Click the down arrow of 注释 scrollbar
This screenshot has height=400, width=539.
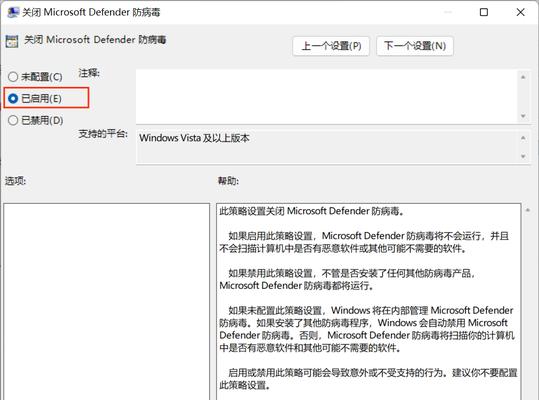[x=523, y=116]
